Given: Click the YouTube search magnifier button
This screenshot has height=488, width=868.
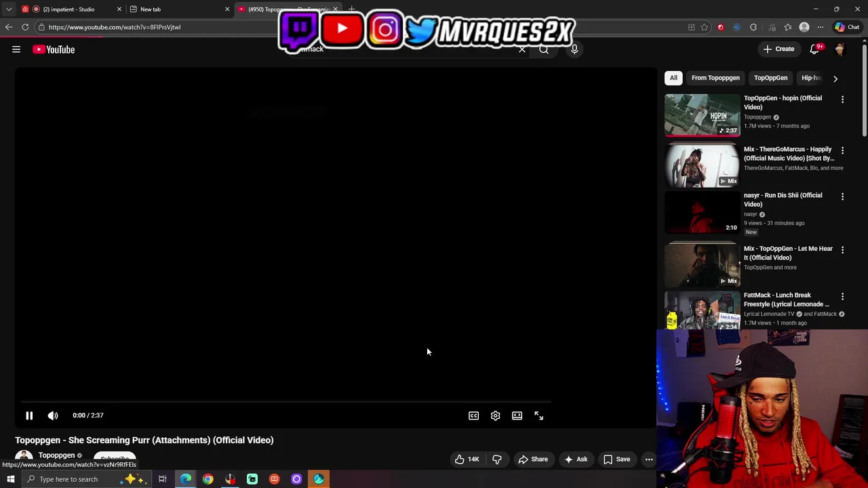Looking at the screenshot, I should coord(544,49).
